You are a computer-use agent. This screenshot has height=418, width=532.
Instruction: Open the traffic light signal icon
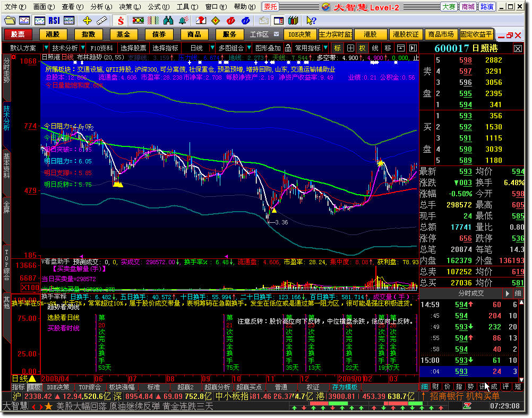tap(138, 21)
